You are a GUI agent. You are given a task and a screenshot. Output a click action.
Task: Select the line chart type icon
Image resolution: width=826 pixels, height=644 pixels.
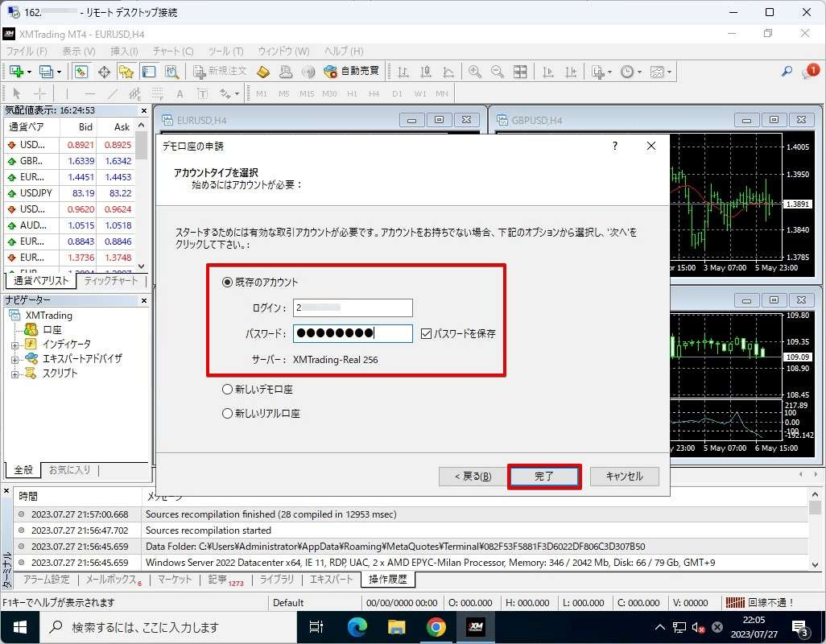tap(448, 72)
